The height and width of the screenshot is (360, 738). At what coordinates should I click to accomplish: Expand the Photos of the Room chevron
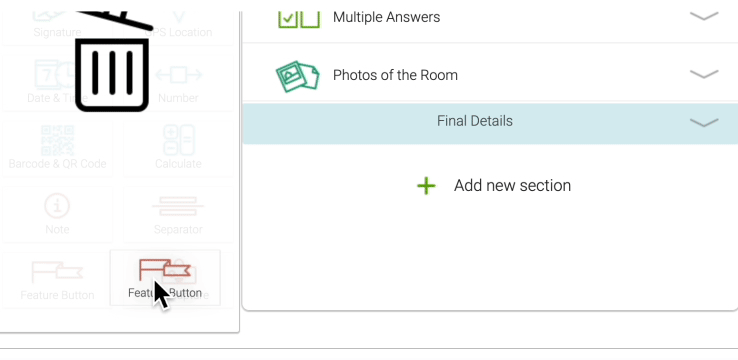(x=704, y=74)
